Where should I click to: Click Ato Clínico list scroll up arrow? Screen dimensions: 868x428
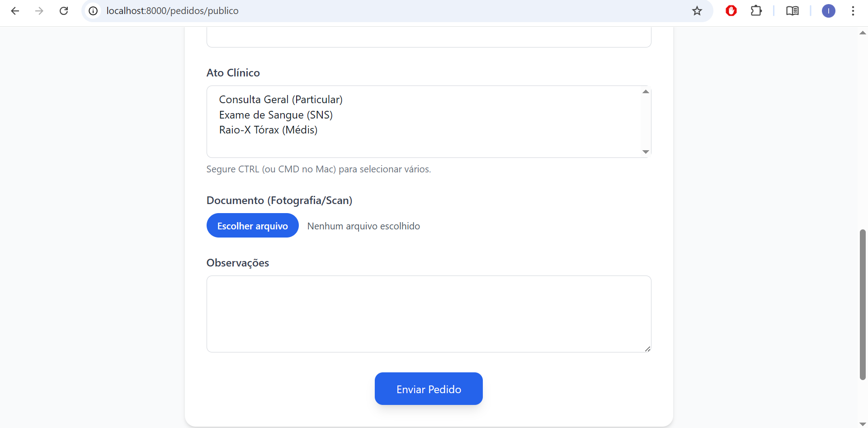tap(646, 91)
